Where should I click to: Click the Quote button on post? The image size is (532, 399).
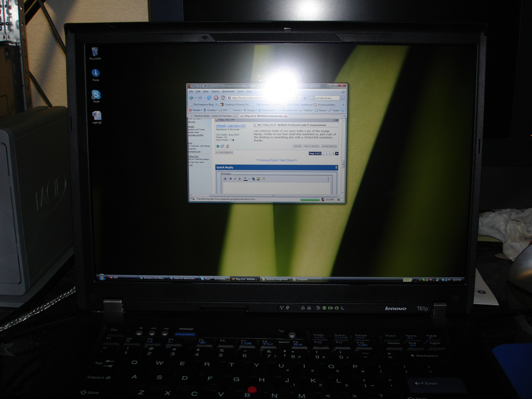tap(297, 146)
